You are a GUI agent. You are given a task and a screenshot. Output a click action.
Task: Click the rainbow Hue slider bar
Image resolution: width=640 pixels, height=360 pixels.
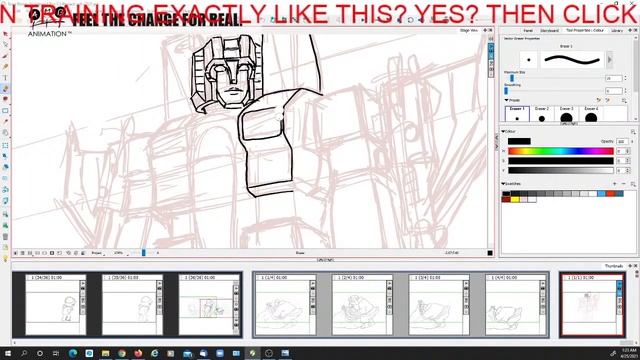click(x=560, y=151)
